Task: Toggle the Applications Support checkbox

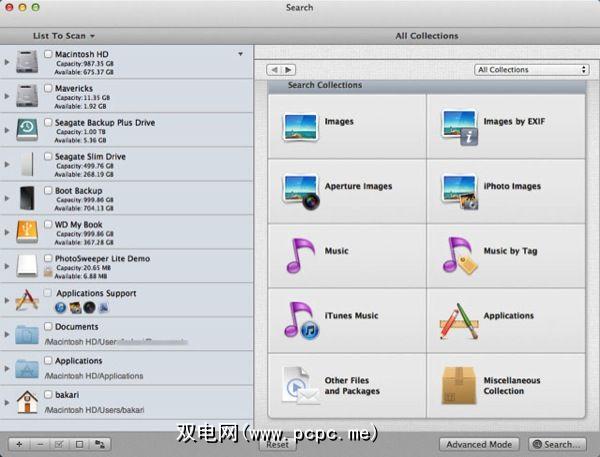Action: [48, 293]
